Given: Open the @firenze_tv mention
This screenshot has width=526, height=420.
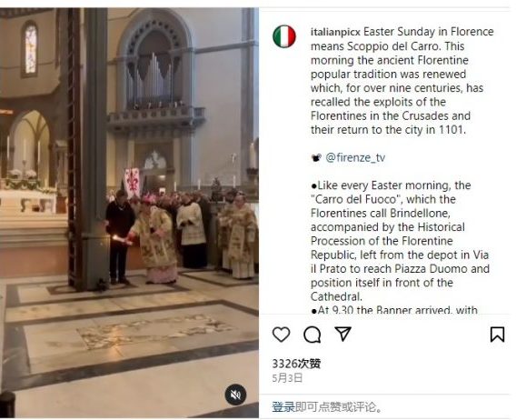Looking at the screenshot, I should tap(355, 157).
